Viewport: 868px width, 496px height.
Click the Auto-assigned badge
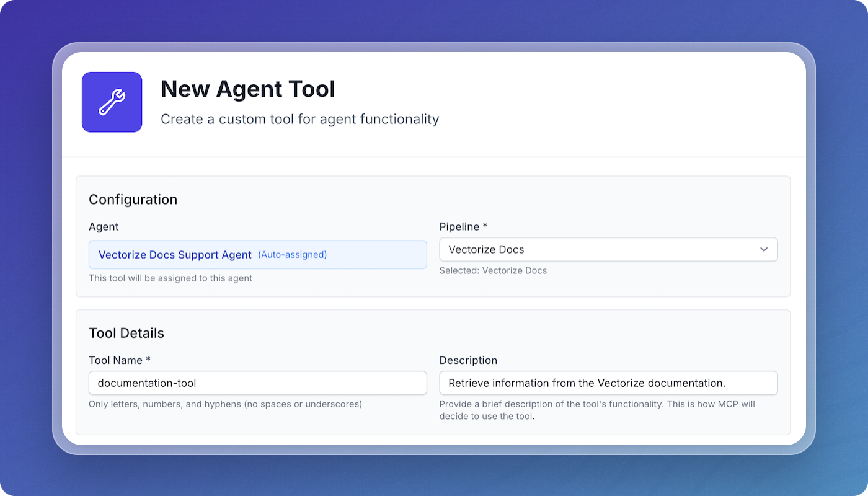(292, 255)
